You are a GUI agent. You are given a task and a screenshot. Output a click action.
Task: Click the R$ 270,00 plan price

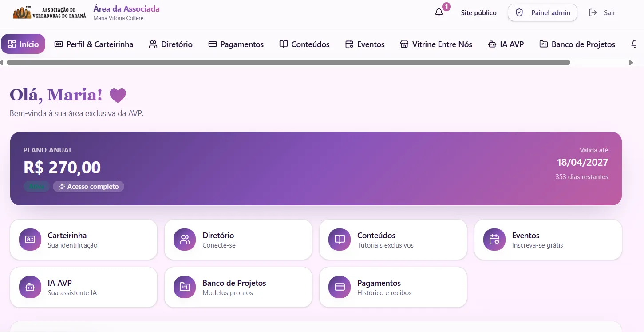coord(62,168)
